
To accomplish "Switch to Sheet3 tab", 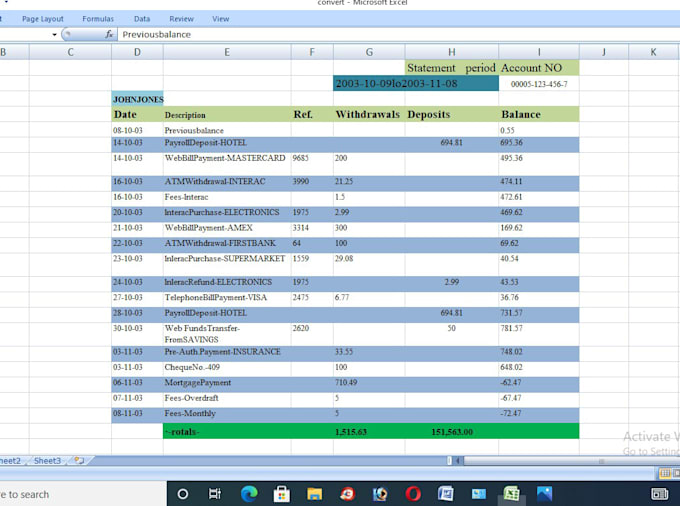I will (47, 460).
